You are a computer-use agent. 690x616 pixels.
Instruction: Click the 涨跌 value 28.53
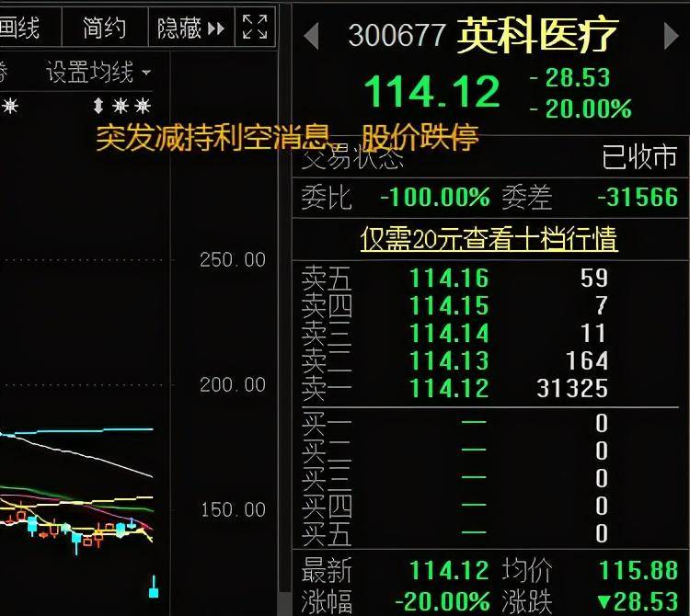[x=638, y=601]
